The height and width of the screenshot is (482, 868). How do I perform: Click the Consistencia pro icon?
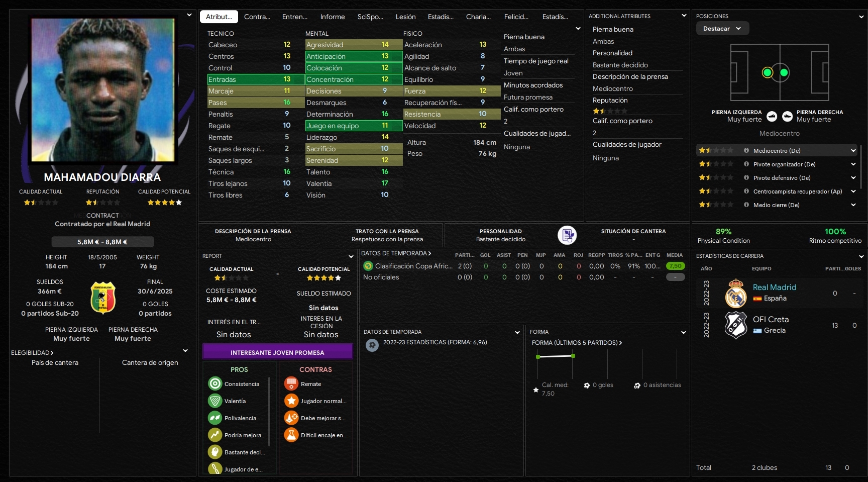215,383
